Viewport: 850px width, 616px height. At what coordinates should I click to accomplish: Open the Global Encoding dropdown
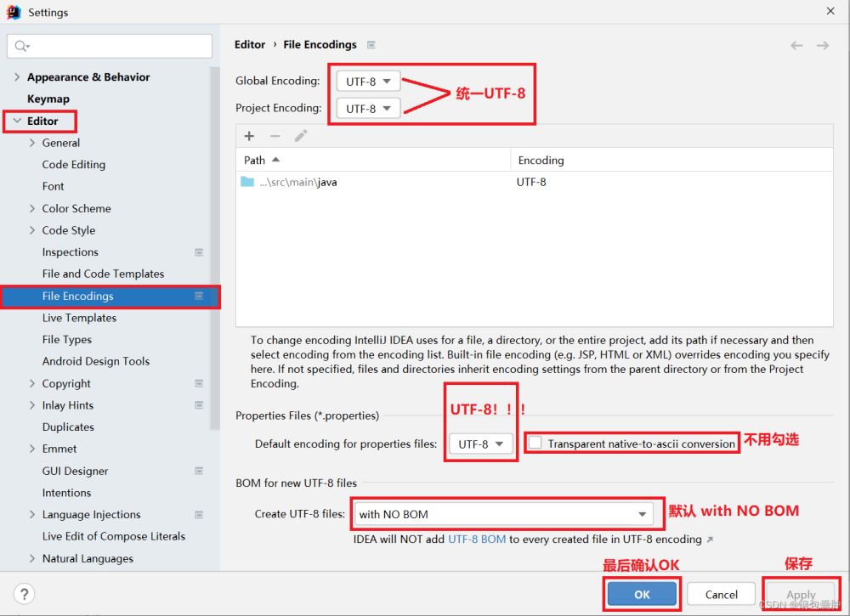tap(368, 82)
